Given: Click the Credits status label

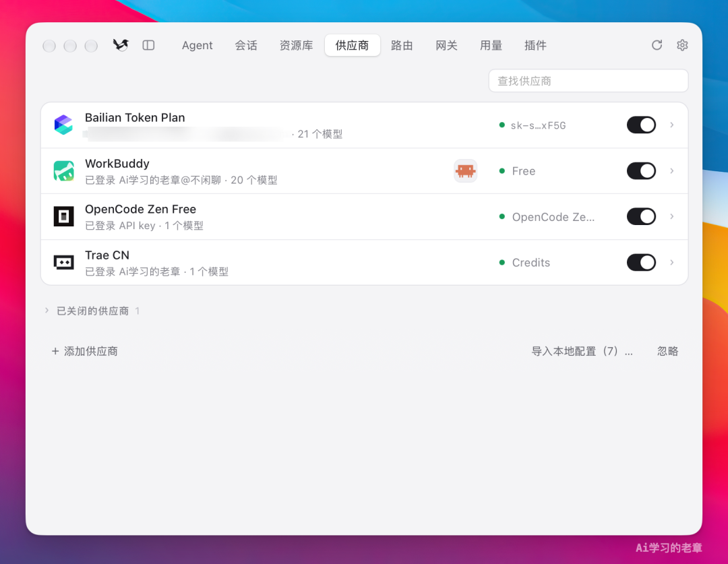Looking at the screenshot, I should [x=530, y=262].
